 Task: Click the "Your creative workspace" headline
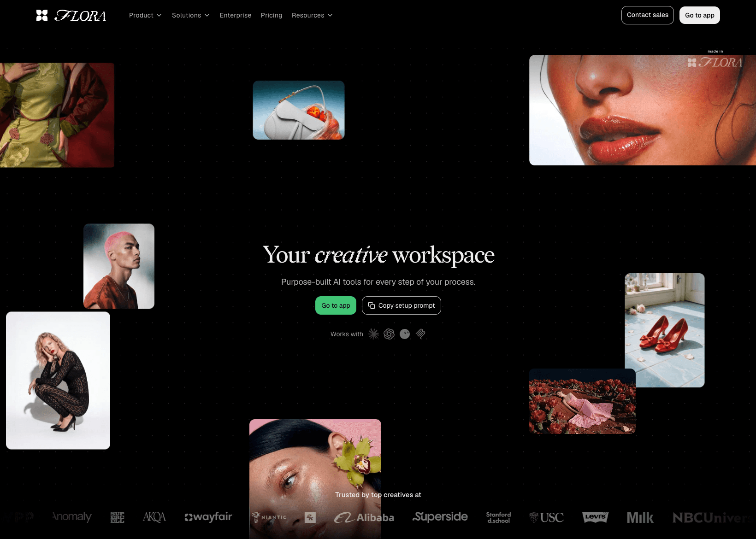[x=378, y=255]
